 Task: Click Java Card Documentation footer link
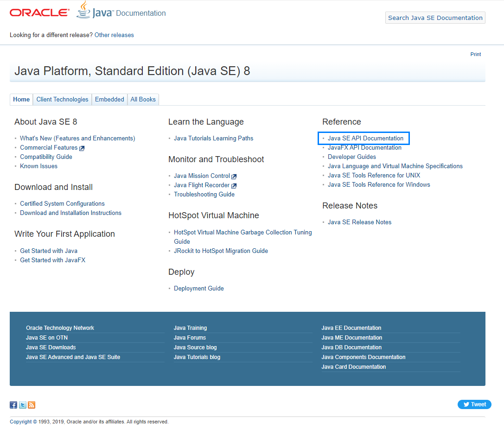click(x=354, y=367)
